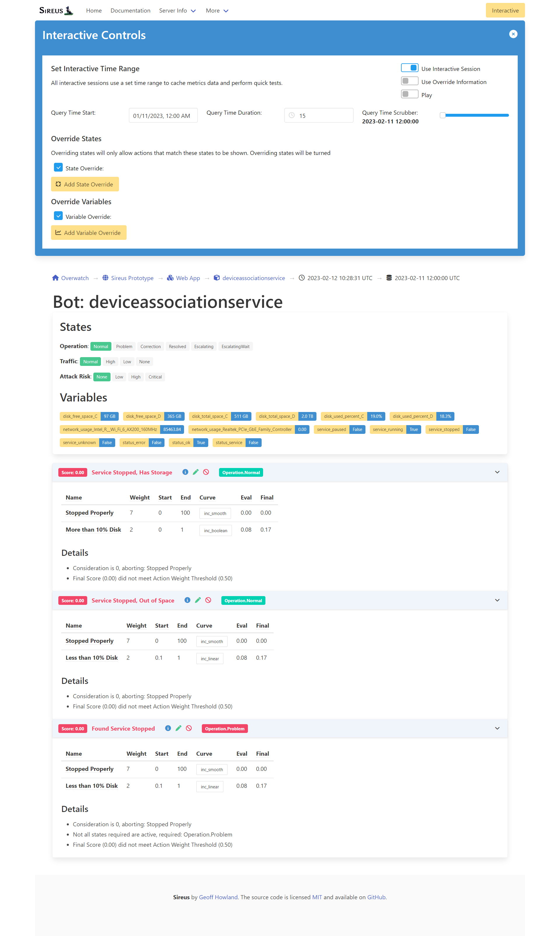
Task: Click info icon for Found Service Stopped
Action: 168,728
